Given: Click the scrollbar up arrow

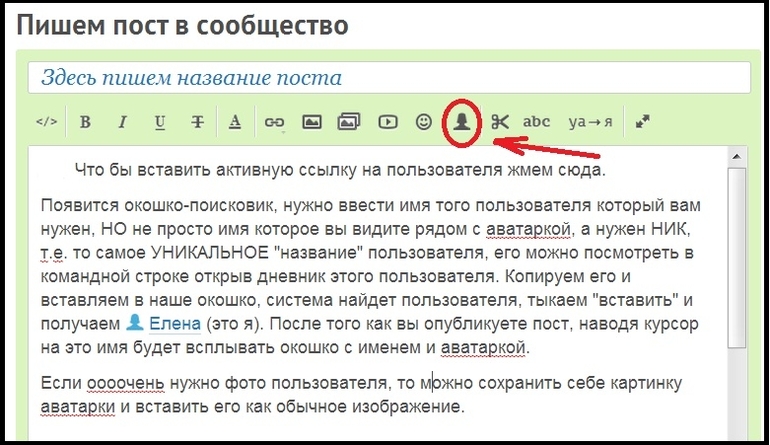Looking at the screenshot, I should 736,157.
